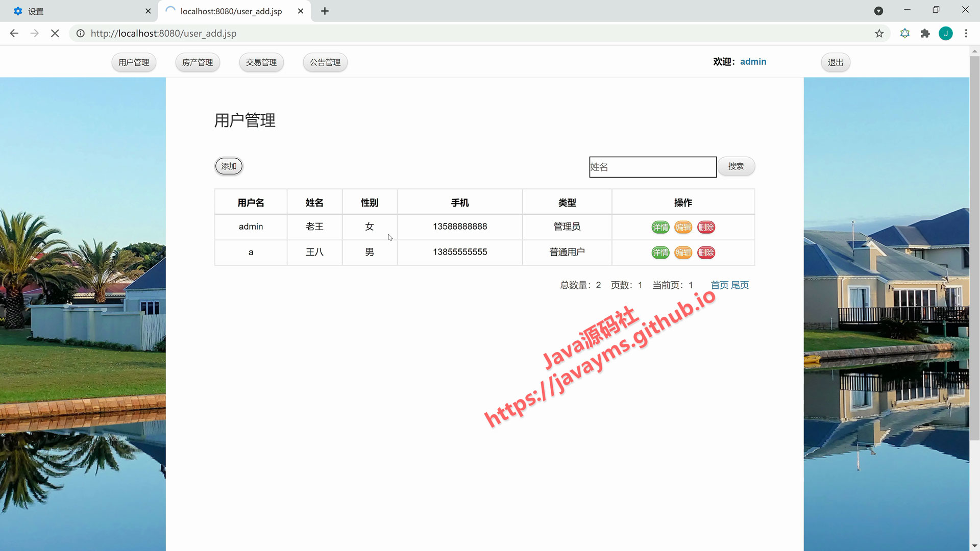
Task: View 详情 for the admin row
Action: click(x=660, y=227)
